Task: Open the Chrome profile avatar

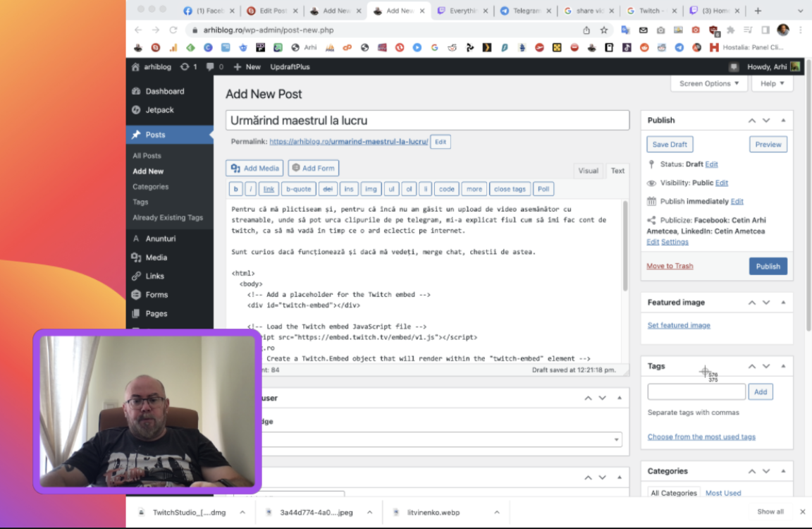Action: (x=782, y=30)
